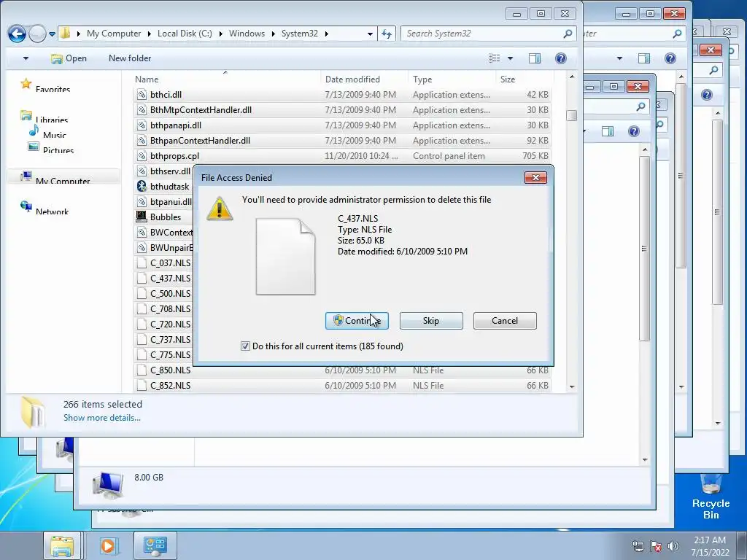Image resolution: width=747 pixels, height=560 pixels.
Task: Click the file list scrollbar down arrow
Action: coord(572,386)
